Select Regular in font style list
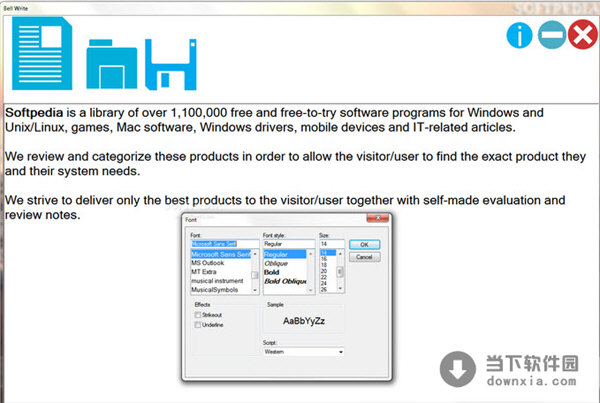The height and width of the screenshot is (403, 600). pyautogui.click(x=285, y=254)
